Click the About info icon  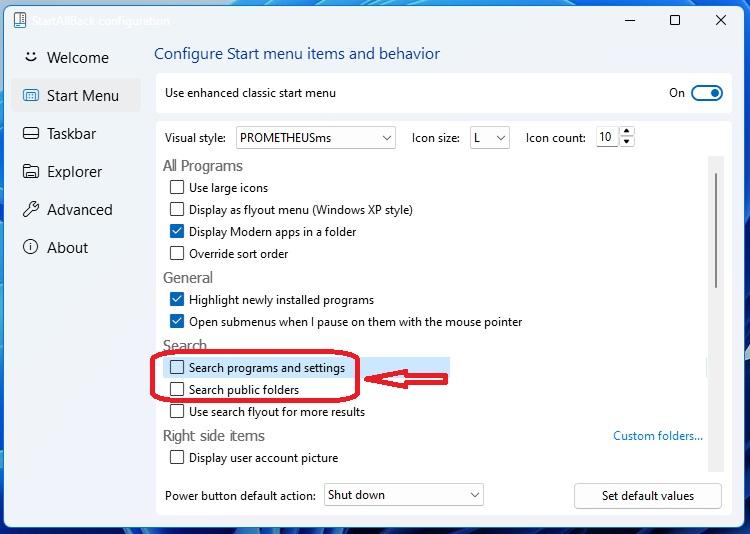click(30, 248)
